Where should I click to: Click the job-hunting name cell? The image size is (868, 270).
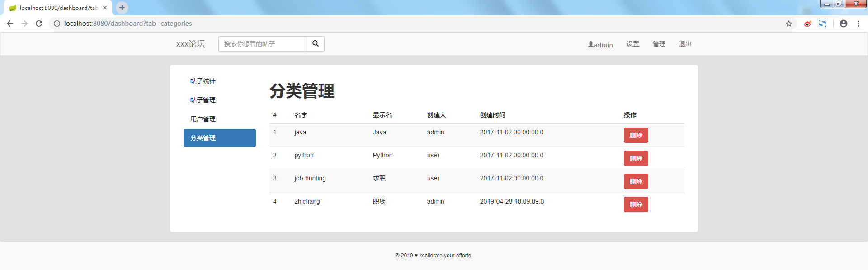click(x=310, y=179)
